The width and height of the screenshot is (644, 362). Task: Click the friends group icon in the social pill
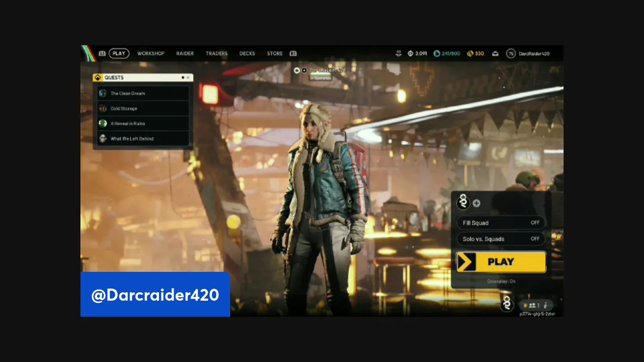coord(532,305)
